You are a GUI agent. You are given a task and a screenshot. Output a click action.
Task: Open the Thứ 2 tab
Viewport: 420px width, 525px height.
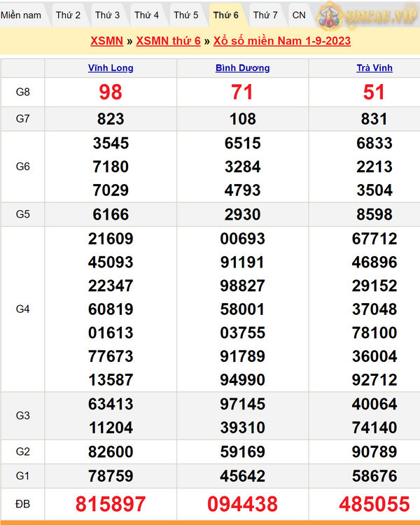coord(68,15)
